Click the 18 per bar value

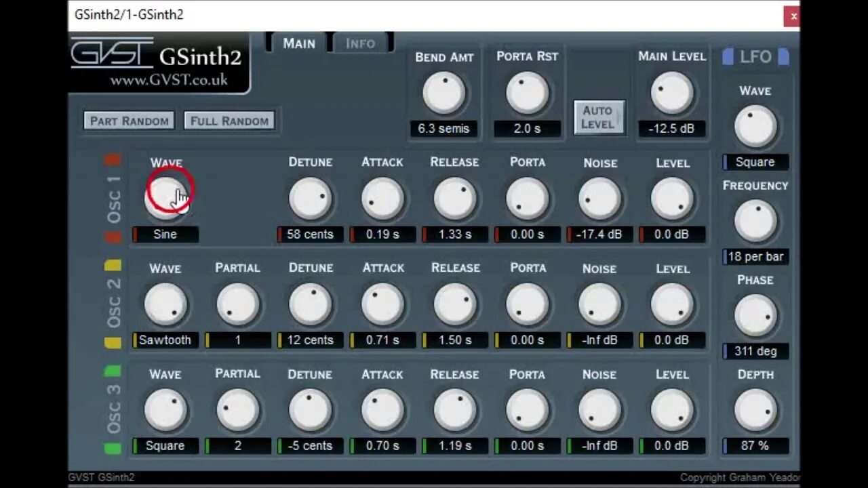pyautogui.click(x=755, y=257)
